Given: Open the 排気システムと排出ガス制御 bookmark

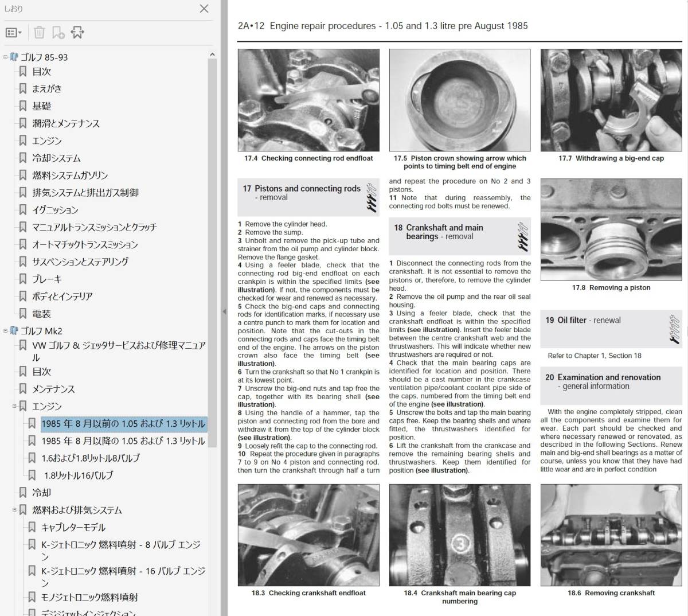Looking at the screenshot, I should point(85,192).
